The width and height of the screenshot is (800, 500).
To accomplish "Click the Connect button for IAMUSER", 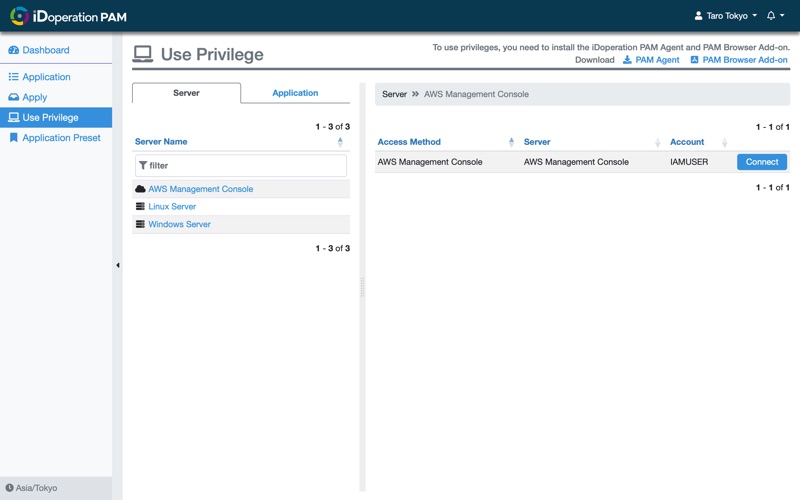I will coord(762,162).
